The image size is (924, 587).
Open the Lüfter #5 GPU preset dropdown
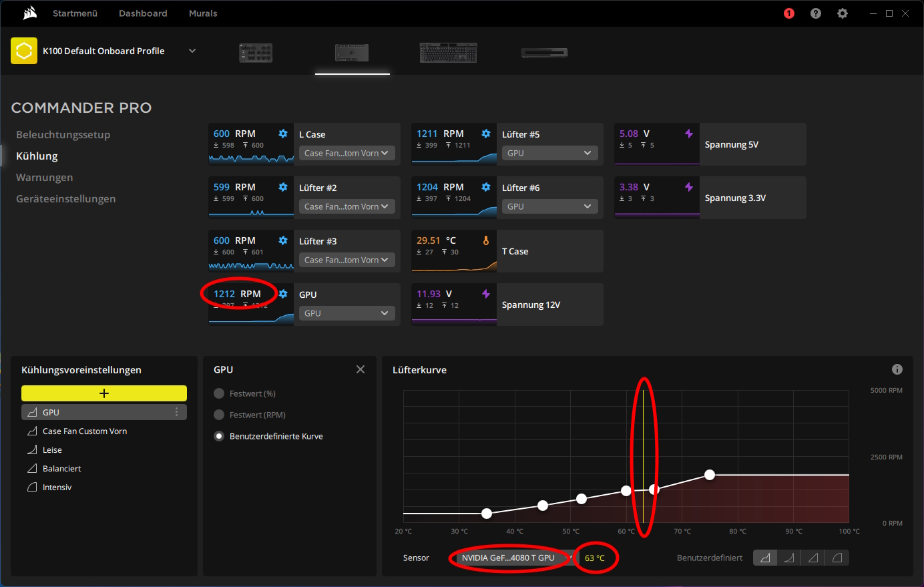[x=549, y=153]
